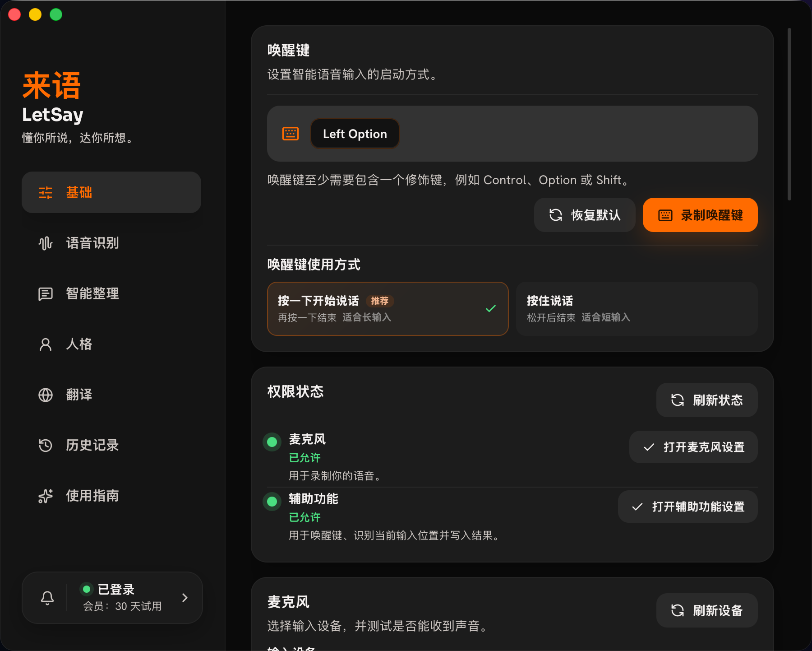Click 录制唤醒键 button
Screen dimensions: 812x651
point(700,215)
